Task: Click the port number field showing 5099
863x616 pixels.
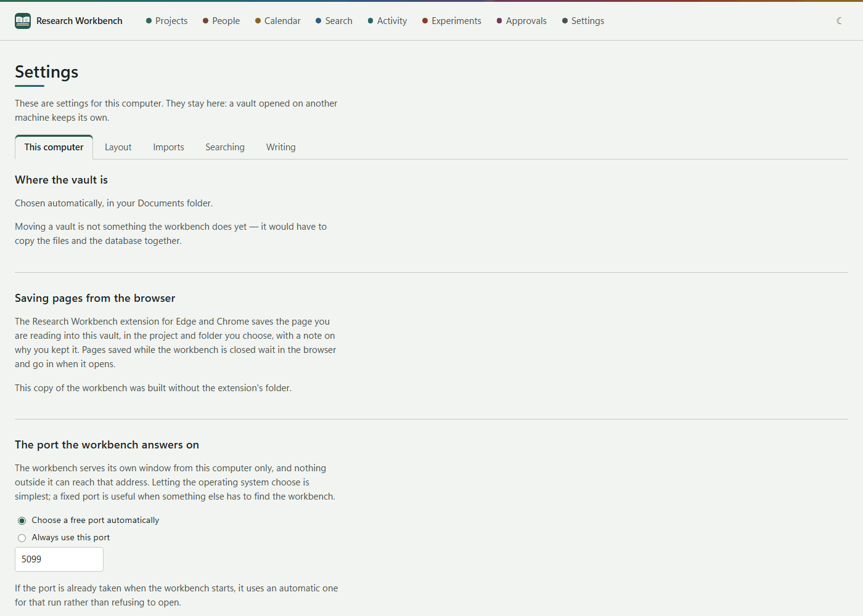Action: pos(59,559)
